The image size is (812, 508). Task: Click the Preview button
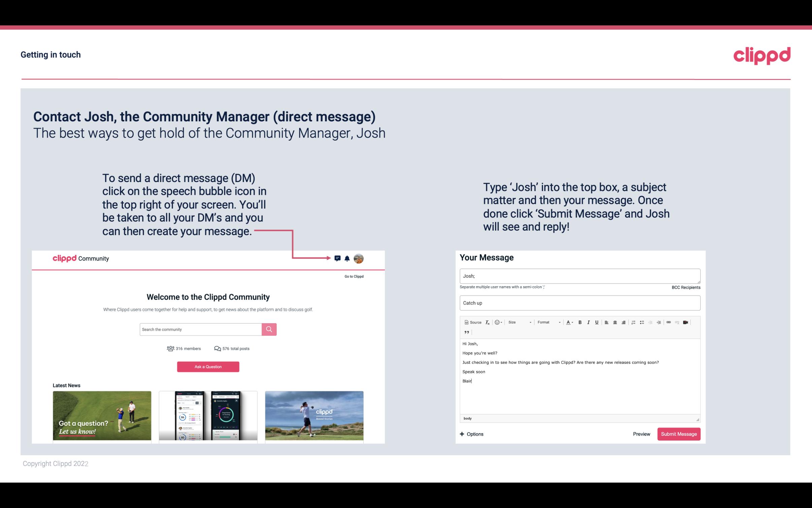click(641, 434)
